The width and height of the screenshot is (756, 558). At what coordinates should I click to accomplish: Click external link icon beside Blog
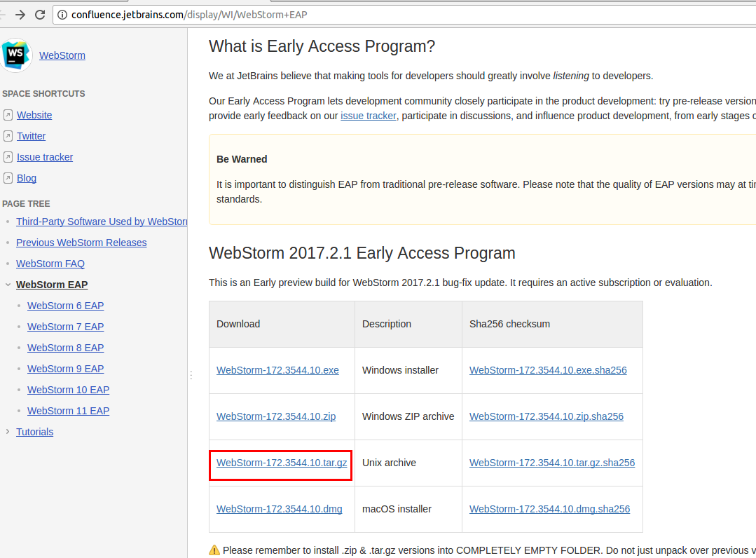(x=8, y=178)
